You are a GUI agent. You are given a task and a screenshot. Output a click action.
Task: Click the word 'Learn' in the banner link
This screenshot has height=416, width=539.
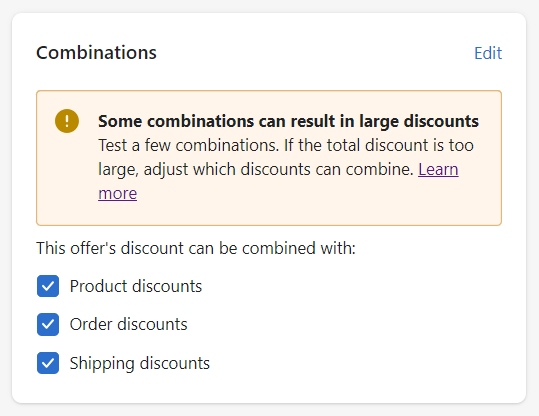coord(438,169)
